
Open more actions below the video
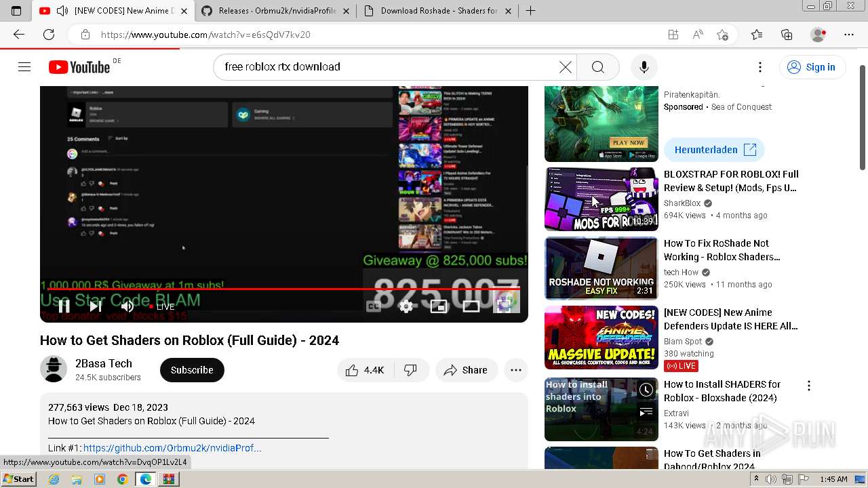click(x=516, y=370)
